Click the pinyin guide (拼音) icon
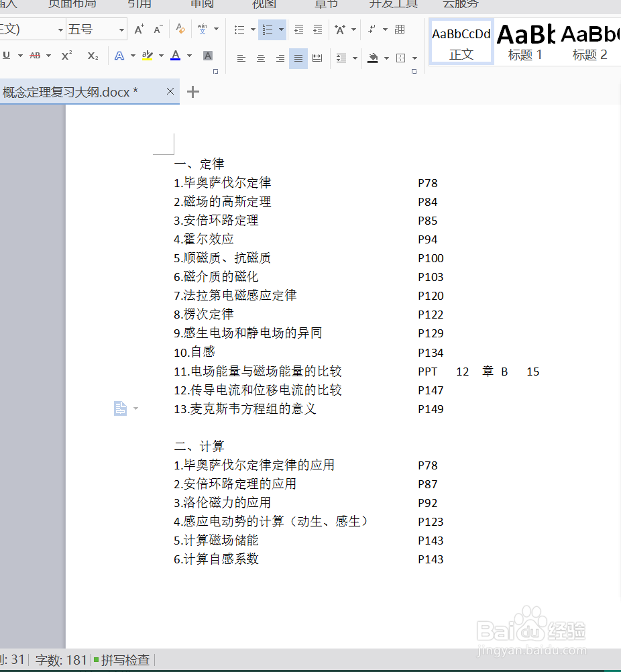This screenshot has height=672, width=621. pos(203,30)
